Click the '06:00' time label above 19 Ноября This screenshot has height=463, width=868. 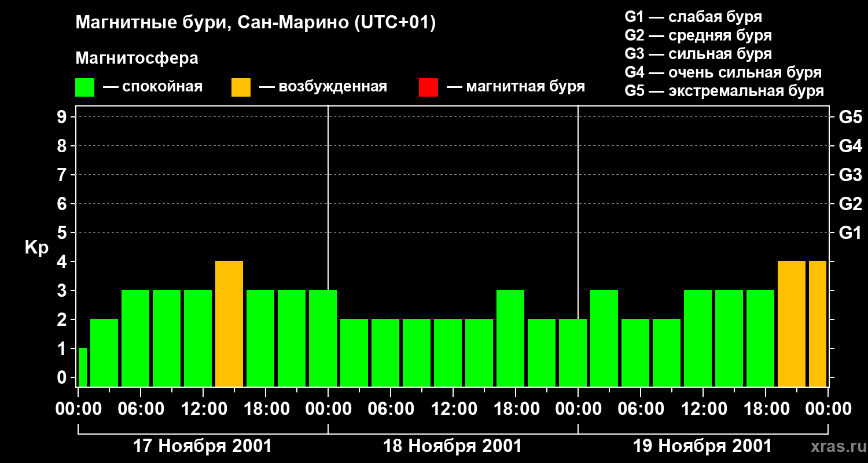(x=641, y=409)
